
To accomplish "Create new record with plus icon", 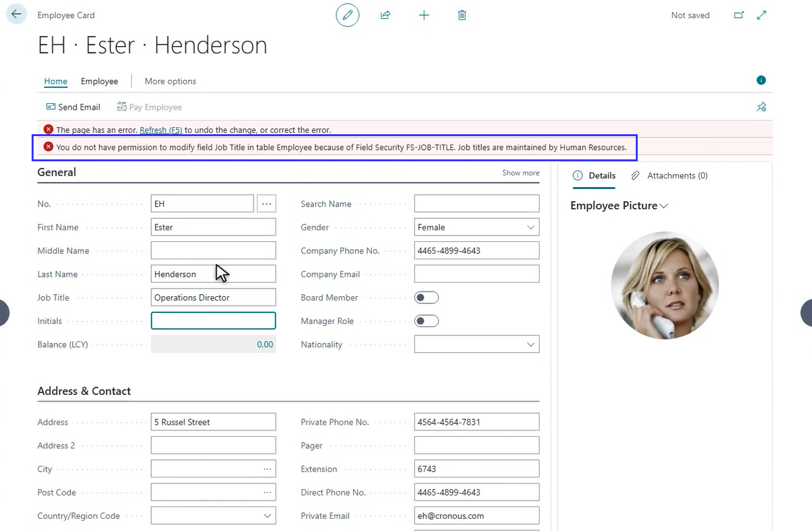I will tap(424, 15).
